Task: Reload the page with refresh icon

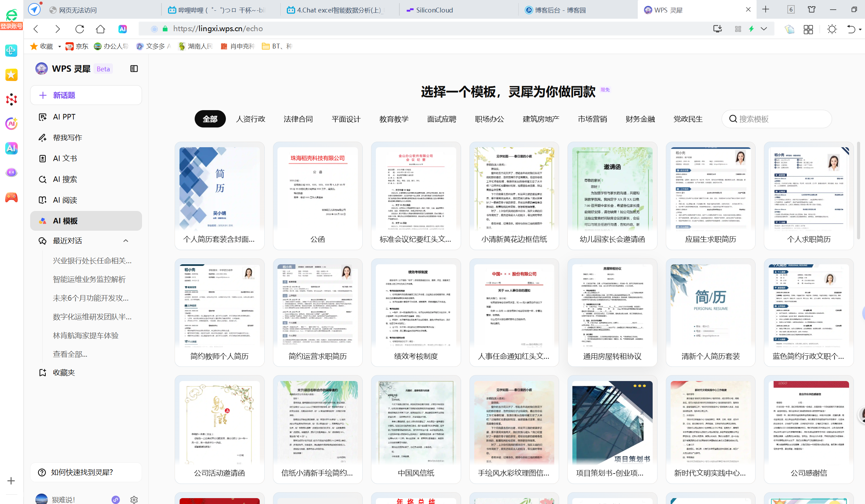Action: (x=80, y=29)
